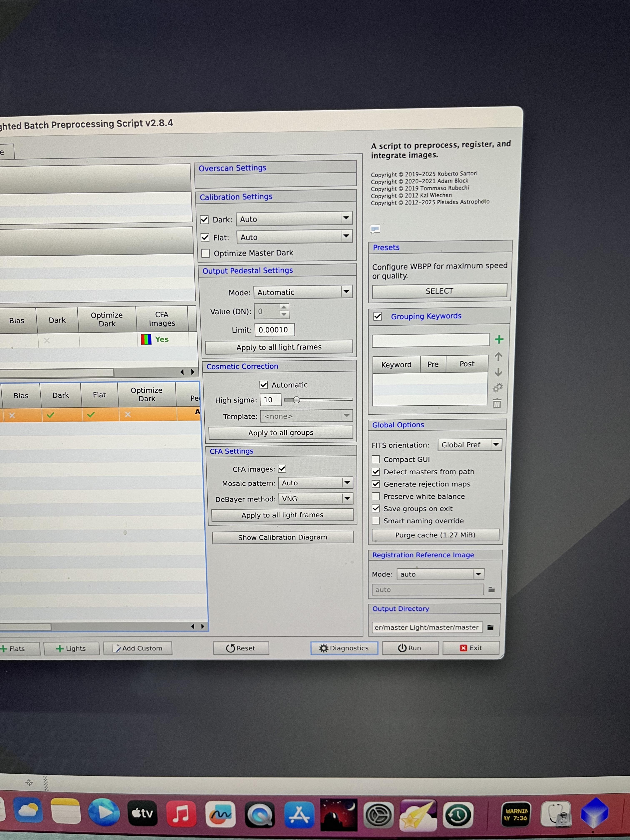Click the green add keyword plus icon
This screenshot has height=840, width=630.
pyautogui.click(x=499, y=340)
